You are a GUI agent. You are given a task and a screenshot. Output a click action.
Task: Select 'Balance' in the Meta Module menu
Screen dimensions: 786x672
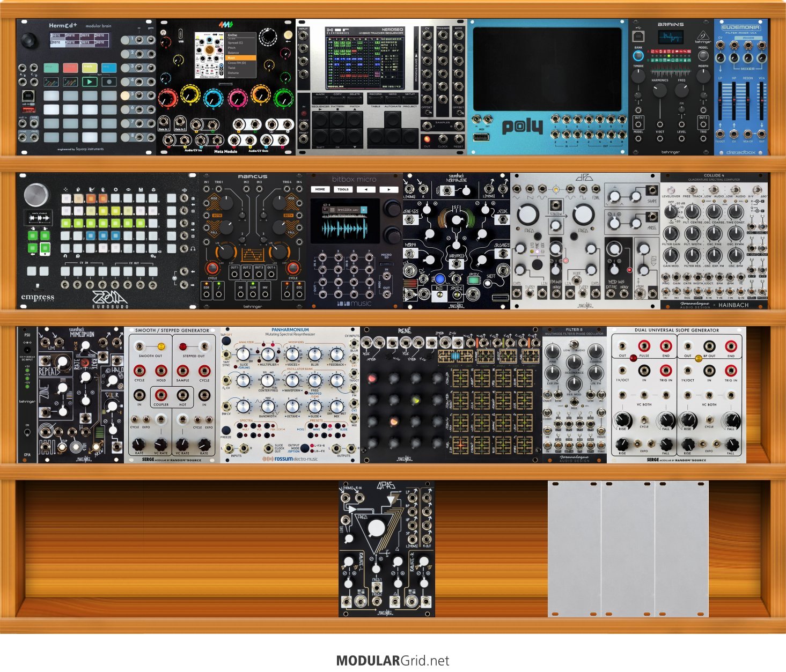click(x=240, y=53)
